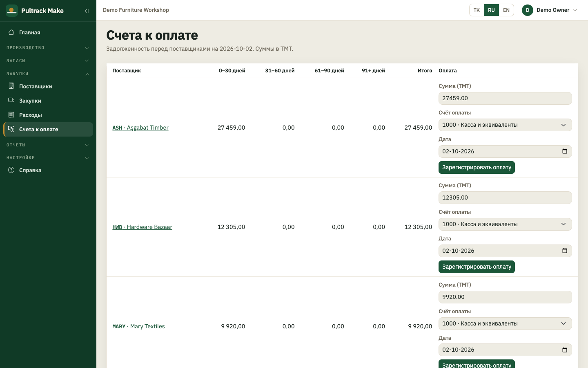Open the ASH · Aşgabat Timber supplier link
The height and width of the screenshot is (368, 588).
(140, 128)
